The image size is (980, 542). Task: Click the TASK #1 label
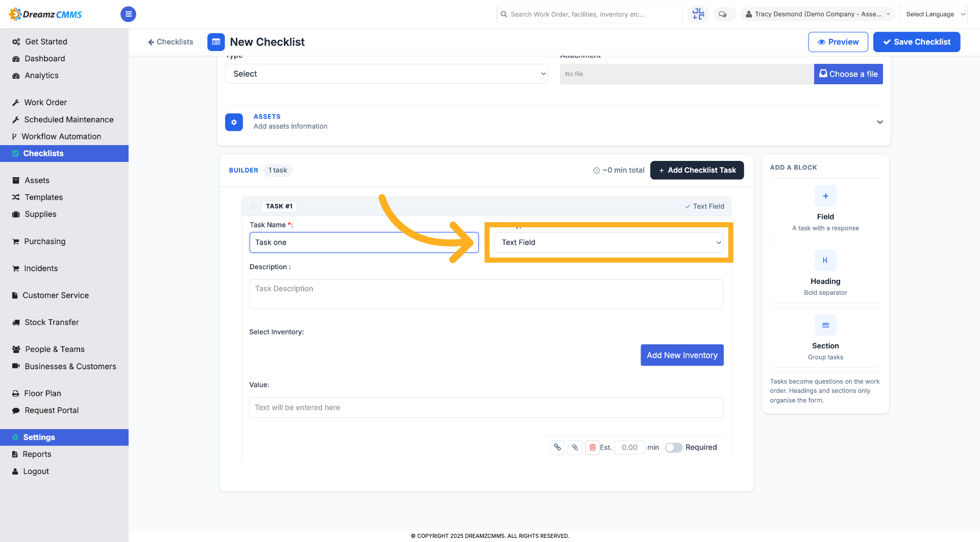279,206
